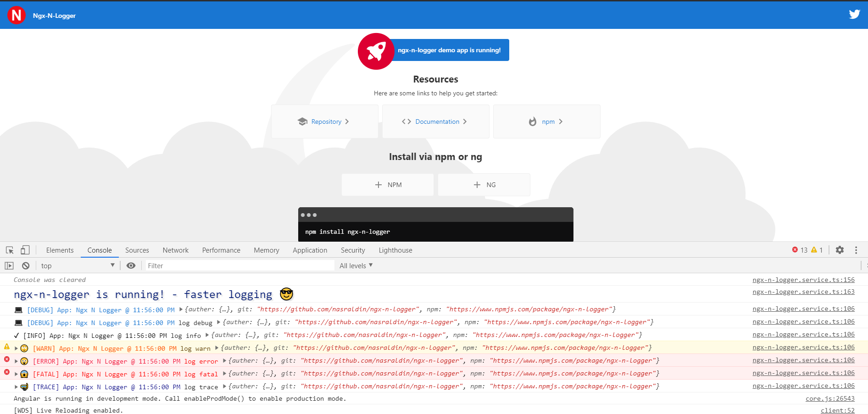Toggle the device toolbar icon
The width and height of the screenshot is (868, 414).
(x=25, y=250)
